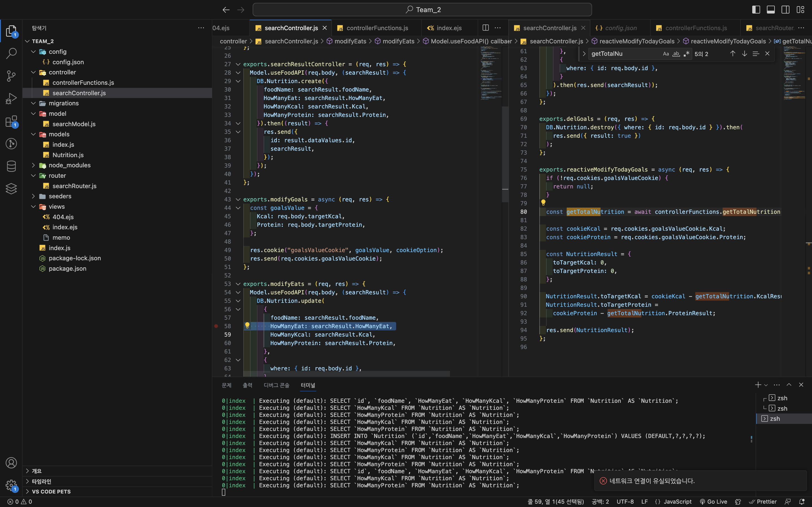Open the database icon in activity bar
The image size is (812, 507).
[11, 166]
